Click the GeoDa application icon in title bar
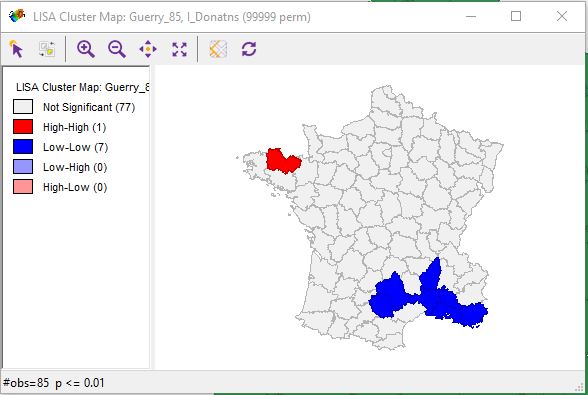 pos(17,16)
